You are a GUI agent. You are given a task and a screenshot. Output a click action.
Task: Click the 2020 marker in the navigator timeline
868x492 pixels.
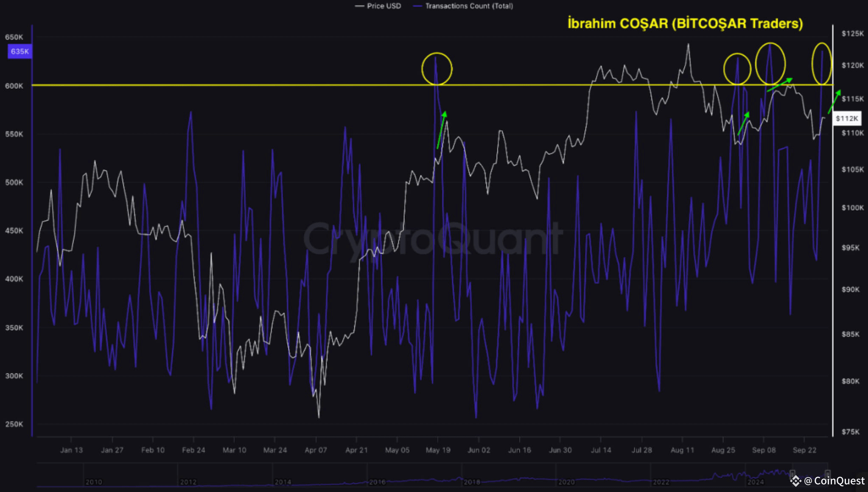566,482
